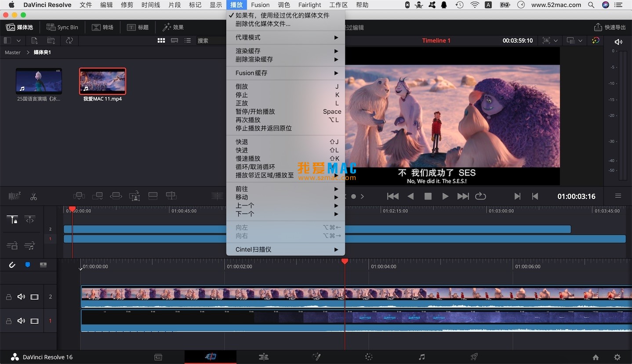Toggle the viewer loop playback button
This screenshot has width=632, height=364.
click(480, 196)
